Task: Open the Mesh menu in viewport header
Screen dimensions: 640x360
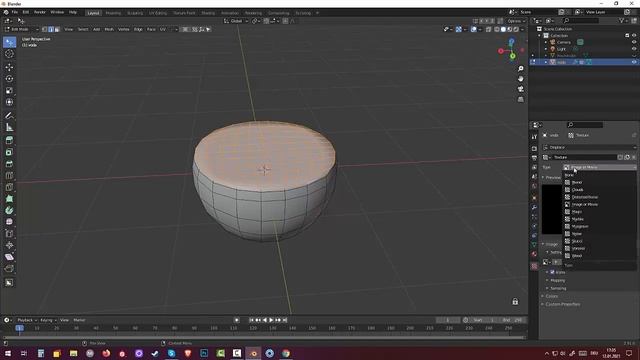Action: (109, 29)
